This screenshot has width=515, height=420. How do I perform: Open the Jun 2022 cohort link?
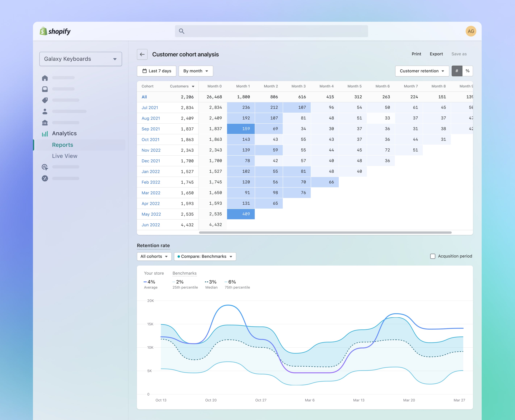[x=151, y=225]
